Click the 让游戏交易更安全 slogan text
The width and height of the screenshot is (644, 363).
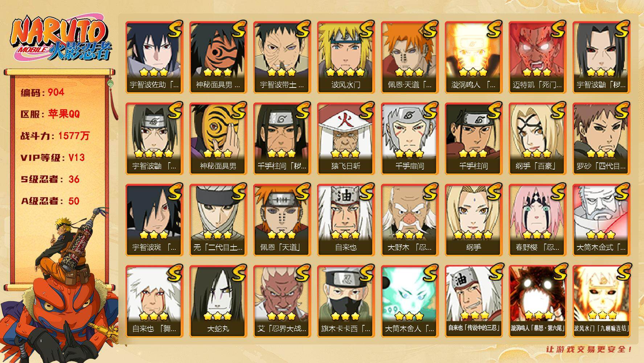coord(589,349)
